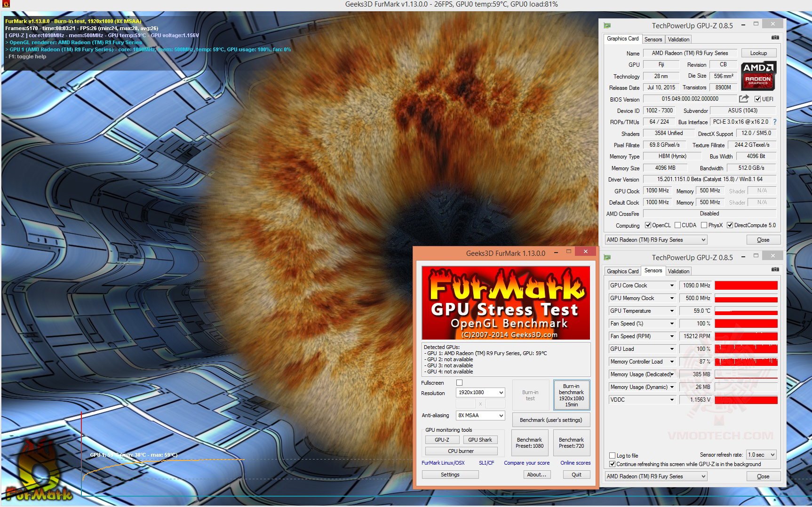This screenshot has height=507, width=812.
Task: Click the FurMark icon in the main title bar
Action: click(x=6, y=4)
